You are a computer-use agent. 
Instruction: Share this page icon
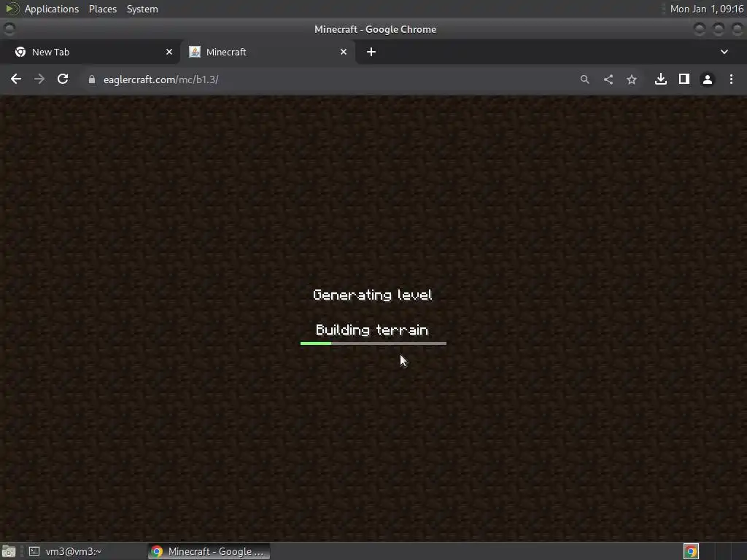(608, 79)
